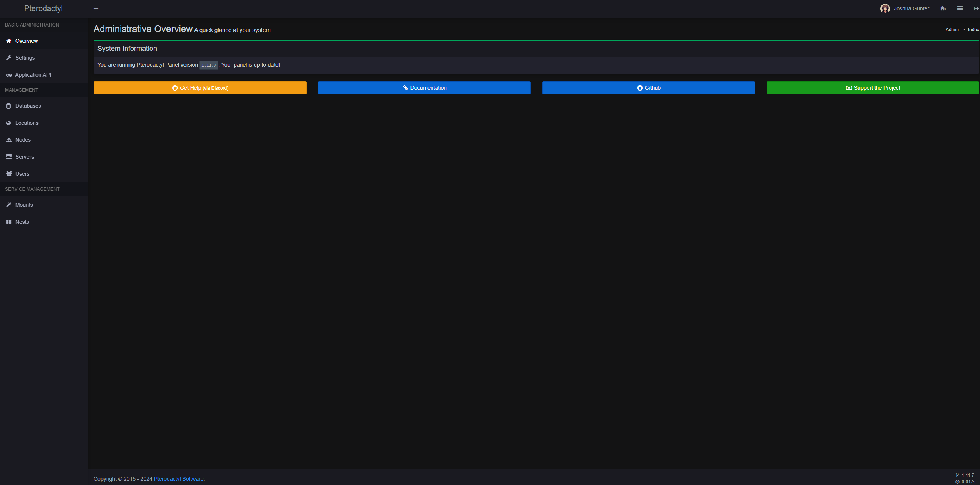The image size is (980, 485).
Task: Go to Databases in sidebar
Action: click(x=28, y=106)
